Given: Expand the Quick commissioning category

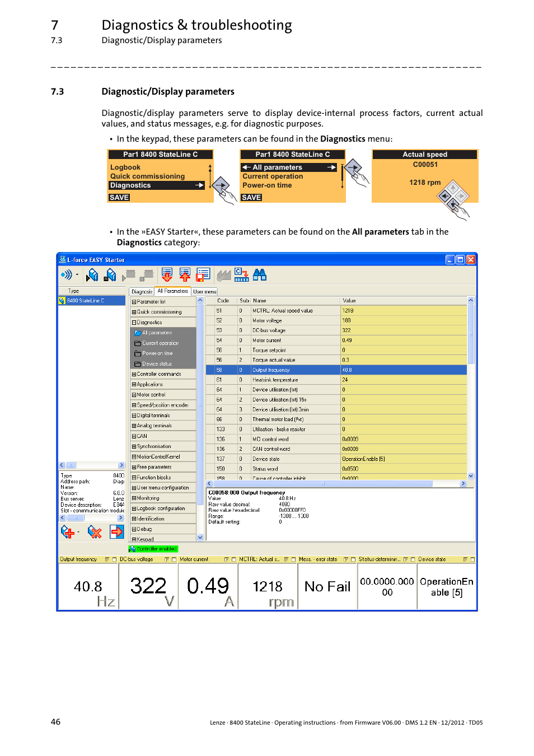Looking at the screenshot, I should coord(134,312).
